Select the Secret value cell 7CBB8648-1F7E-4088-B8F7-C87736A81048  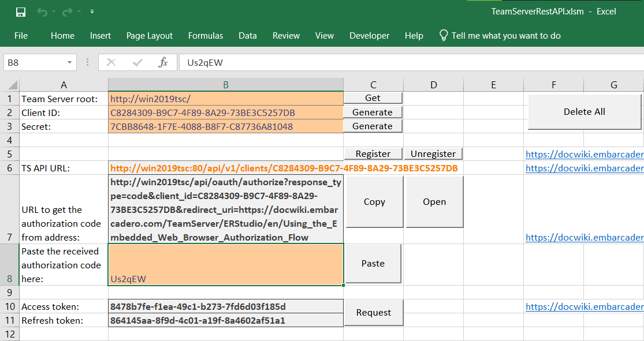[226, 126]
